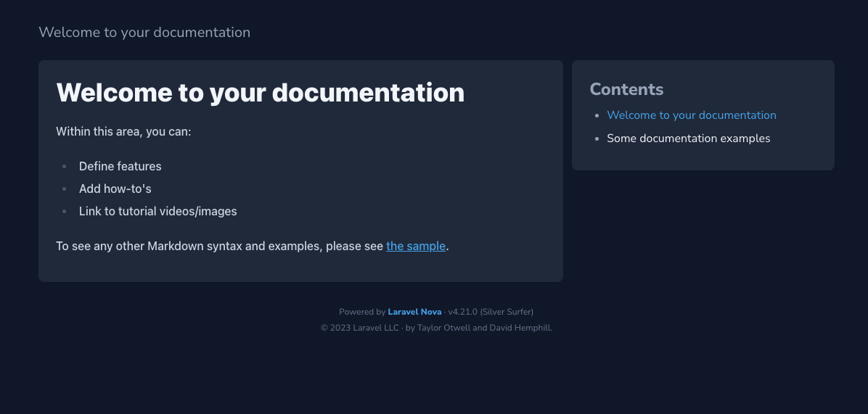Click the 'Define features' list item
Screen dimensions: 868x414
click(120, 166)
